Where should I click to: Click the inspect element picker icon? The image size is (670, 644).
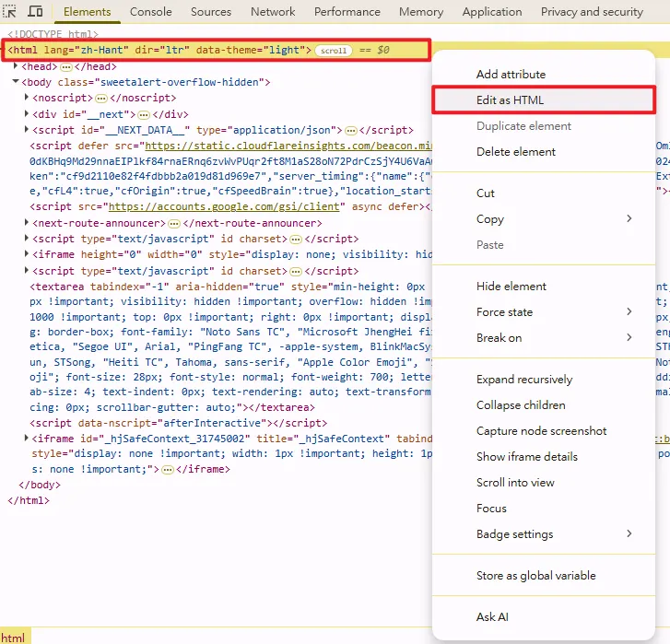[x=10, y=12]
